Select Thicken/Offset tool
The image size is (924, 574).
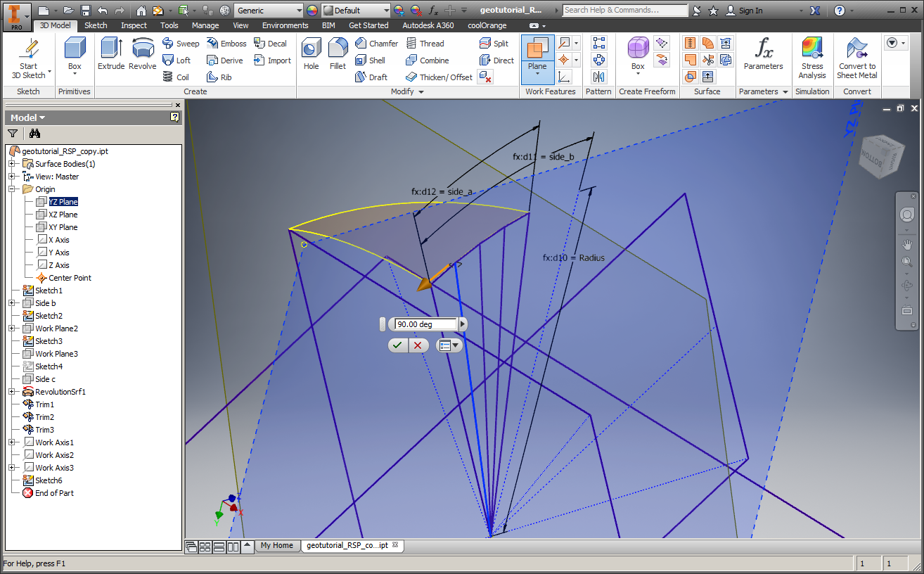(x=439, y=77)
